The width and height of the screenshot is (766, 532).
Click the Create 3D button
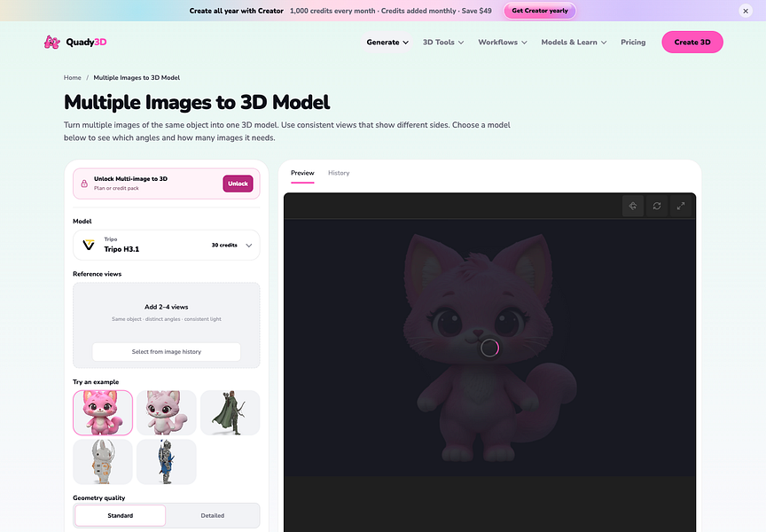(692, 42)
